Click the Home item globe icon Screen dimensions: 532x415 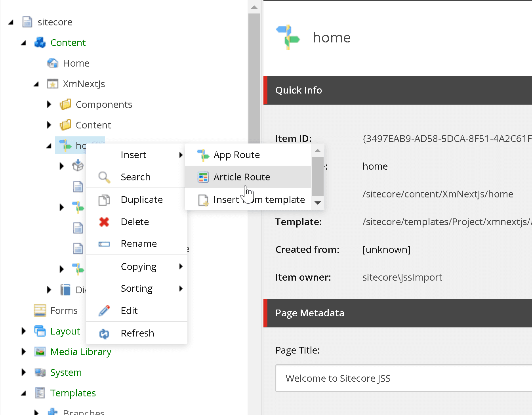pos(53,63)
